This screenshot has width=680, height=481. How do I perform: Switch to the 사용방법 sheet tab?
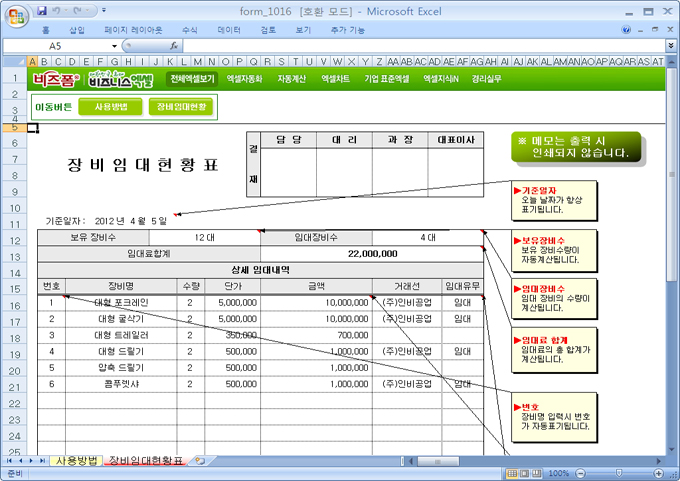76,461
